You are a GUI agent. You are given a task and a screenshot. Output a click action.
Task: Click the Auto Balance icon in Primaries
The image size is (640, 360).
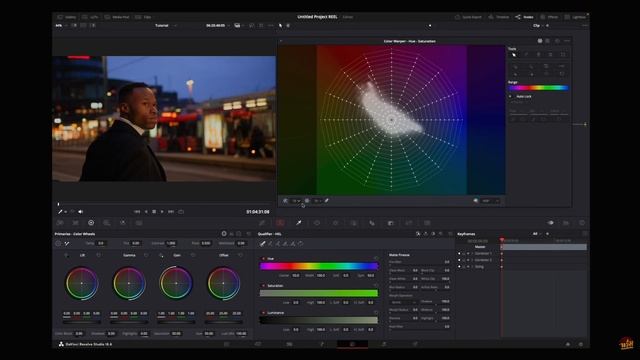pos(58,243)
